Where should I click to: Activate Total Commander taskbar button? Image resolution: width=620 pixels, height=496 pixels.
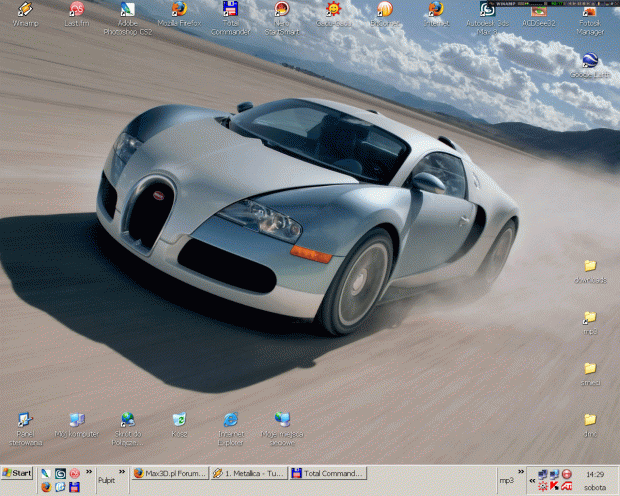click(330, 474)
